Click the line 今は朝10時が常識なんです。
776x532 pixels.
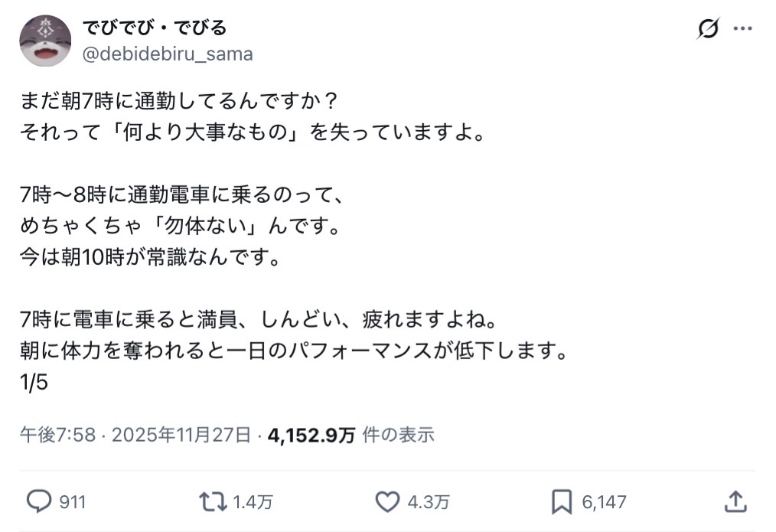(x=151, y=256)
